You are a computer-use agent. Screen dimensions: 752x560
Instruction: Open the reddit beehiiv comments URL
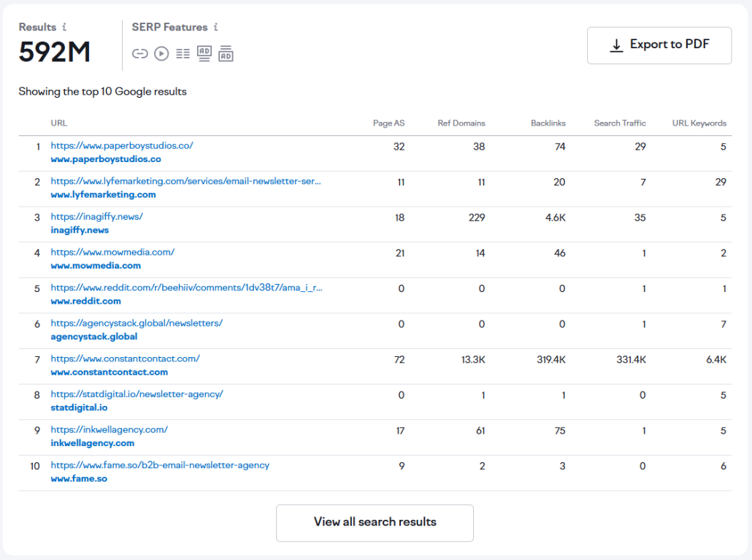point(187,288)
